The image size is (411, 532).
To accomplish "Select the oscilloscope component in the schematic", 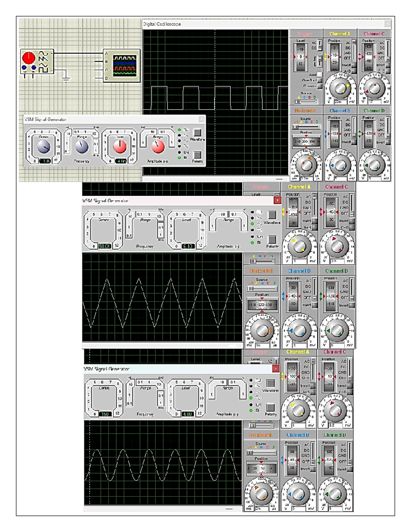I will (x=122, y=66).
